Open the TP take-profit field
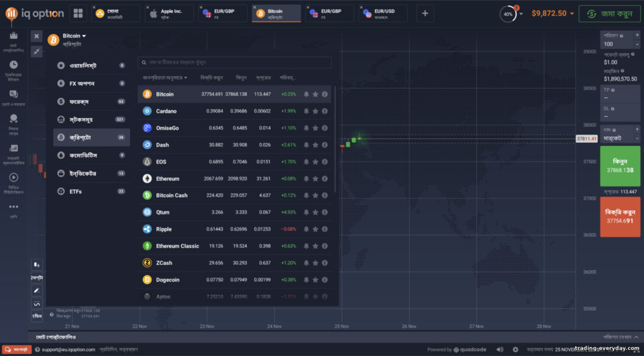 tap(619, 95)
